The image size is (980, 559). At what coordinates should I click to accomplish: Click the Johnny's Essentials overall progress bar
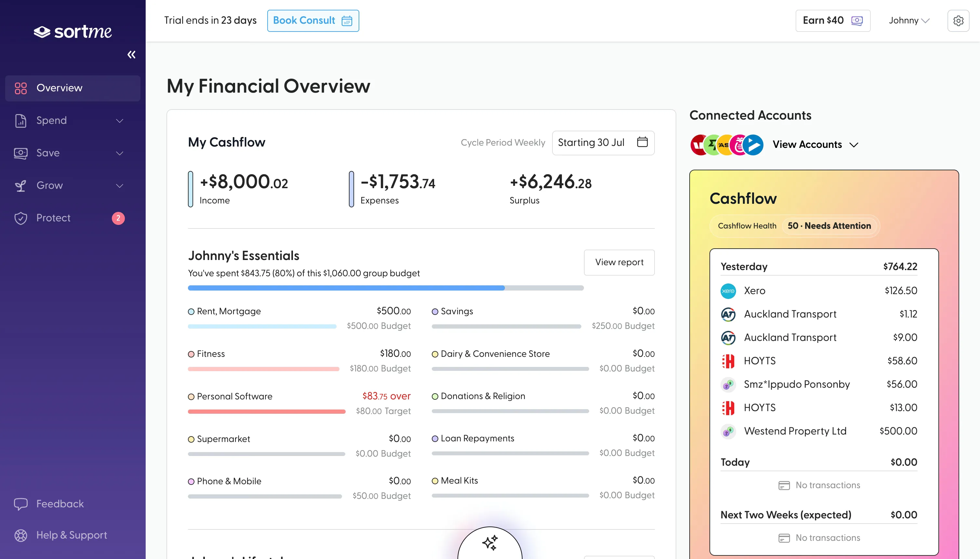click(386, 288)
